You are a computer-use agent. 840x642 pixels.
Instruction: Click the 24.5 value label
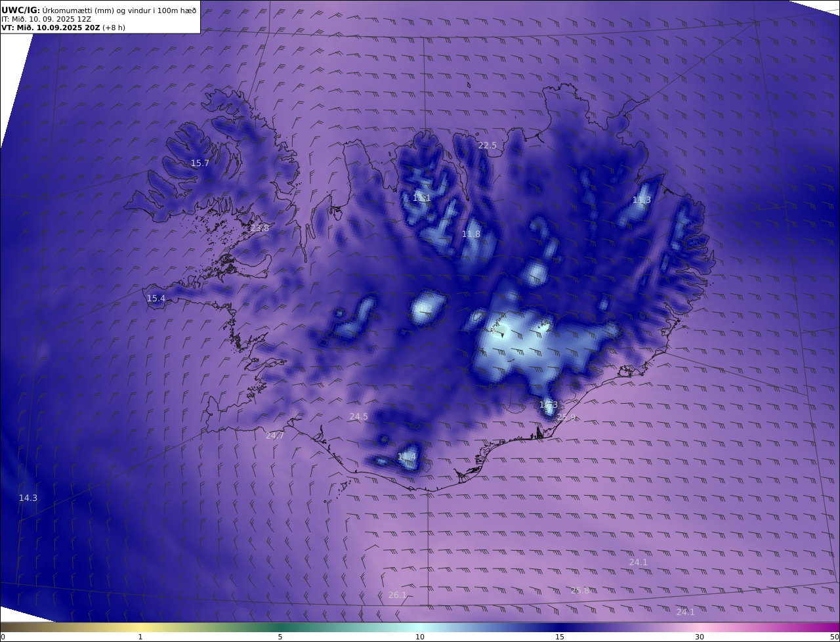coord(359,417)
